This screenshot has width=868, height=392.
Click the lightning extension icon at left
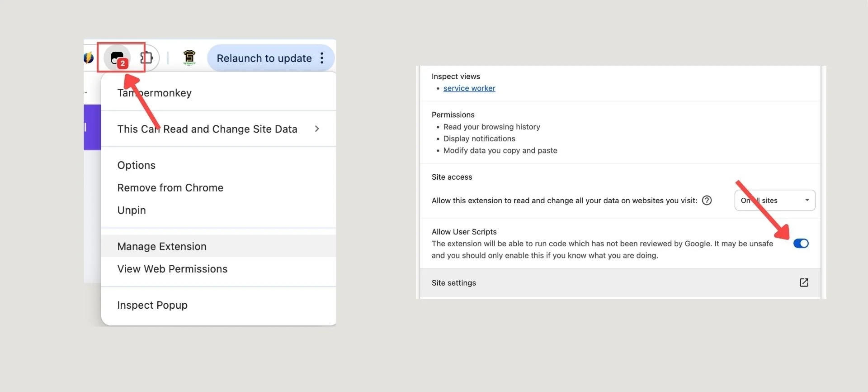89,58
